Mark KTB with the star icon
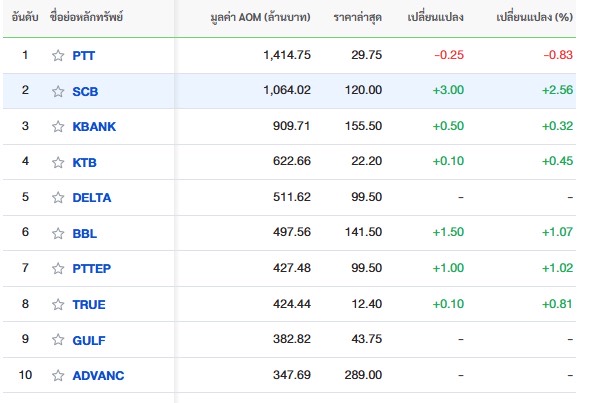Screen dimensions: 594x403 tap(58, 162)
